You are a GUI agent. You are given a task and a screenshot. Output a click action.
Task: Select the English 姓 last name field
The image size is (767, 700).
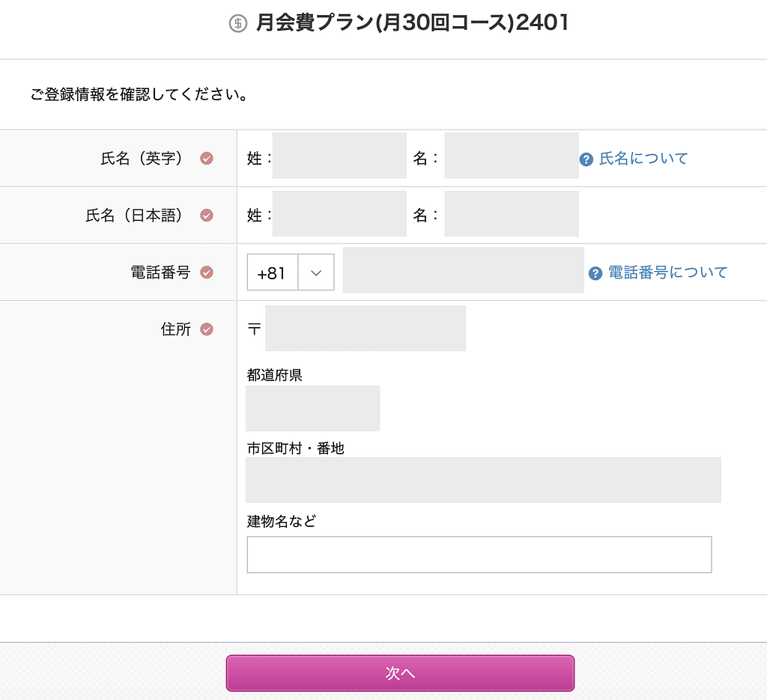click(339, 156)
